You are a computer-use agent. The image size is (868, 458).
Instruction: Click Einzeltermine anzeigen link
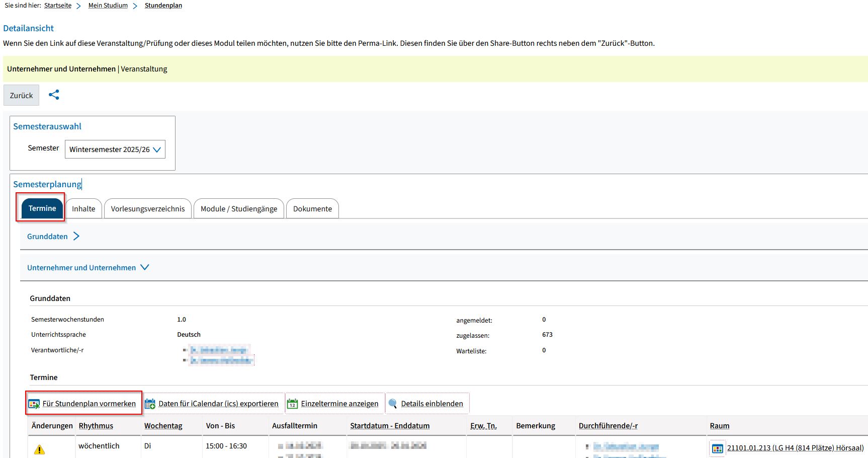click(339, 404)
